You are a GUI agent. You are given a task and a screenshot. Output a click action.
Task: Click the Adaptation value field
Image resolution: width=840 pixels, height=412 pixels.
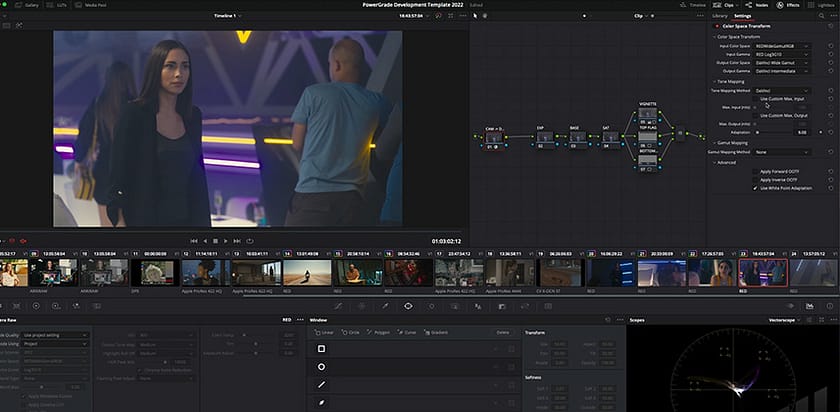[803, 132]
